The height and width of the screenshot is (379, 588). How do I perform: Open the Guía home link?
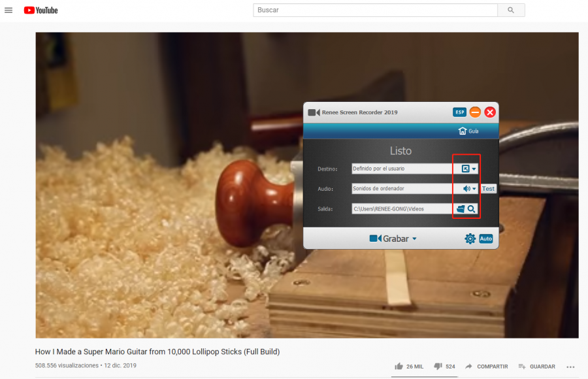(x=468, y=131)
